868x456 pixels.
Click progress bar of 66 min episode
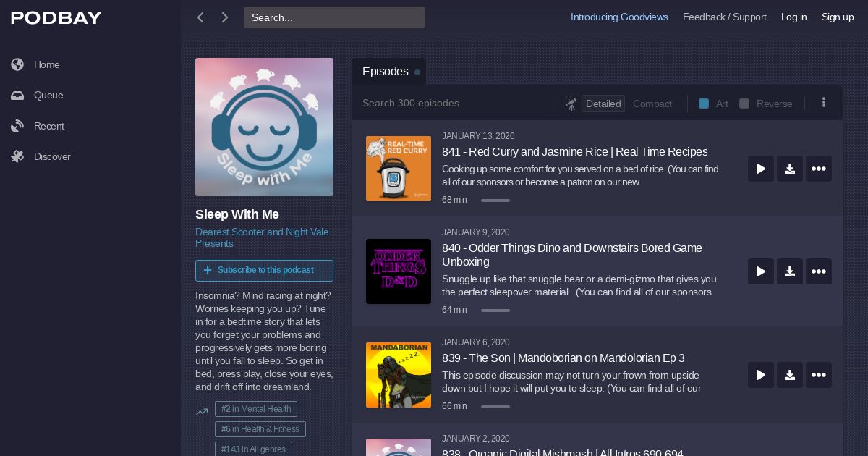(495, 407)
